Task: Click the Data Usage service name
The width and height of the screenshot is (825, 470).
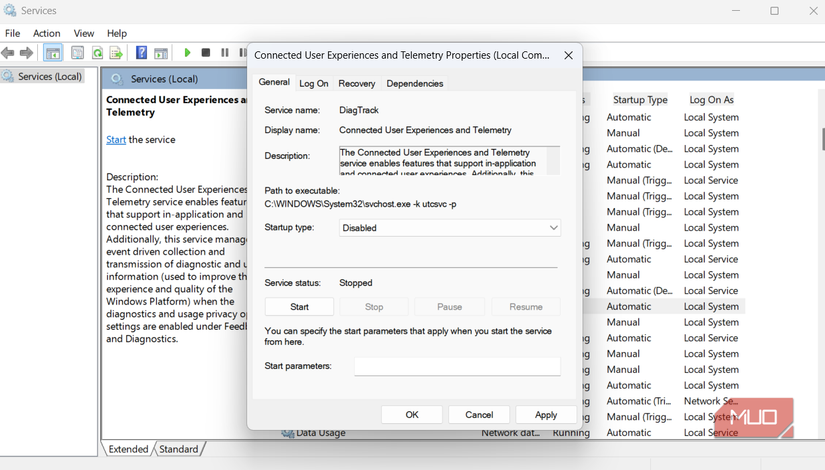Action: pyautogui.click(x=321, y=433)
